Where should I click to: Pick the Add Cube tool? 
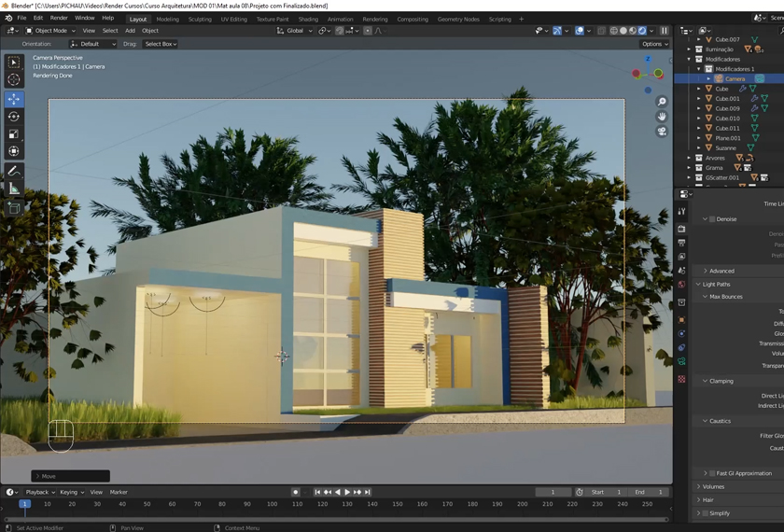coord(14,208)
